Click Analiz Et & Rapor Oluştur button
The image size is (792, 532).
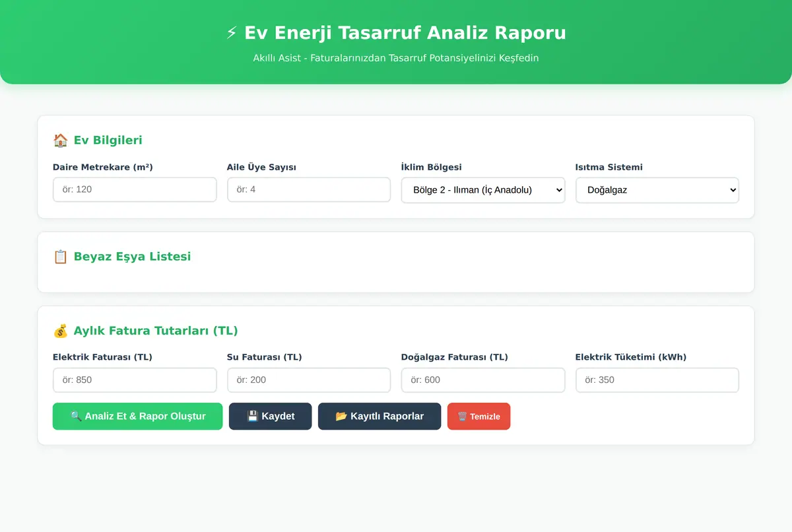click(x=138, y=416)
